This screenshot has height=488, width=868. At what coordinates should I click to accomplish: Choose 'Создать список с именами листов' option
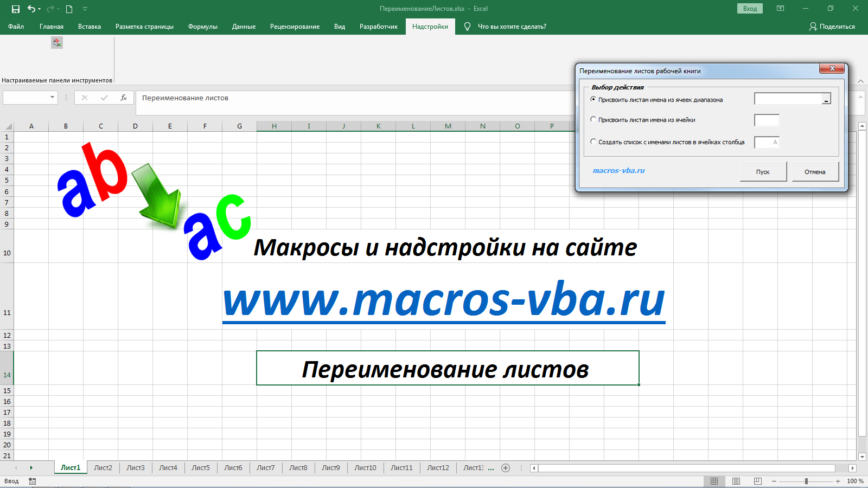coord(593,142)
